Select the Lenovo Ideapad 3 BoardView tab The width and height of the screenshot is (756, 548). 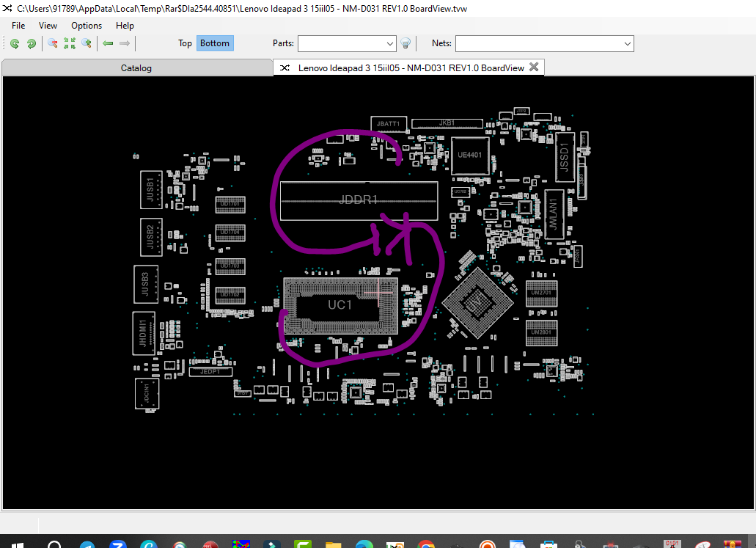(x=411, y=68)
